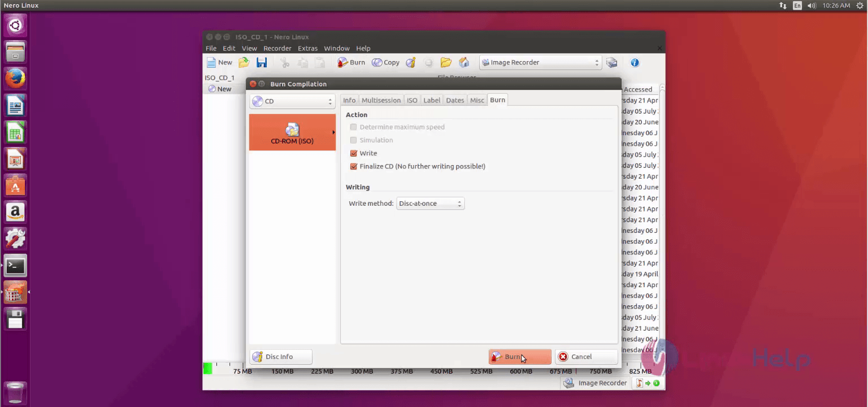868x407 pixels.
Task: Switch to the Label tab
Action: tap(432, 100)
